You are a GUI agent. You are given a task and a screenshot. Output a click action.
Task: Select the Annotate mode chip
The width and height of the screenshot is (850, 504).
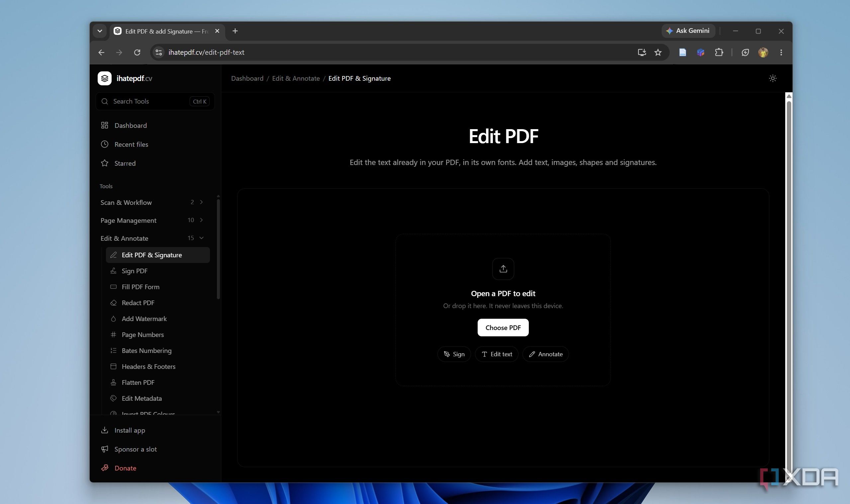click(x=545, y=354)
